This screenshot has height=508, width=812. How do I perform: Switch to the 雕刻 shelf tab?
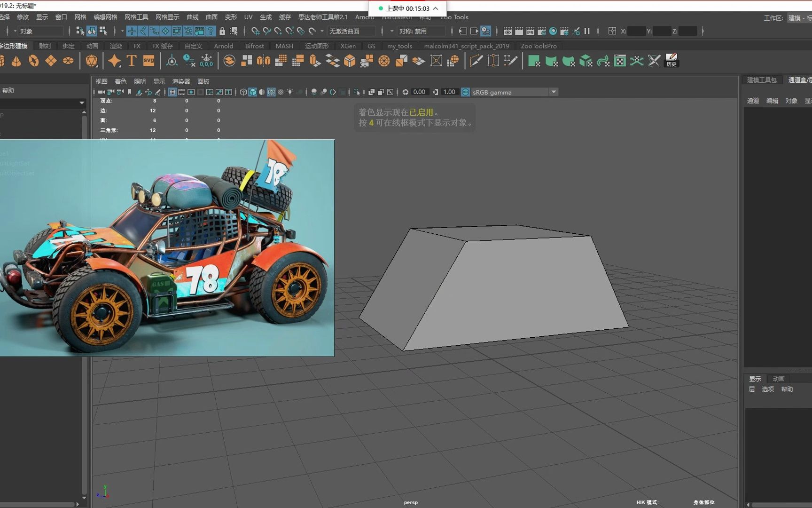tap(45, 46)
